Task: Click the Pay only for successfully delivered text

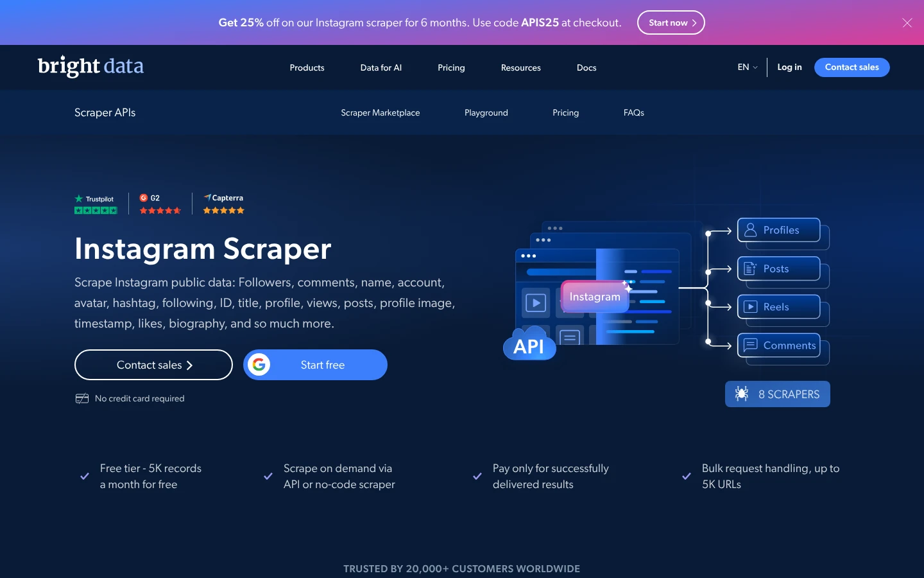Action: [x=551, y=477]
